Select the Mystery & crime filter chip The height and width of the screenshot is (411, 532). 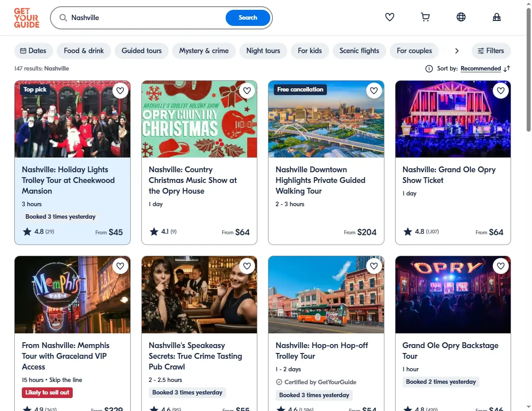click(x=204, y=51)
